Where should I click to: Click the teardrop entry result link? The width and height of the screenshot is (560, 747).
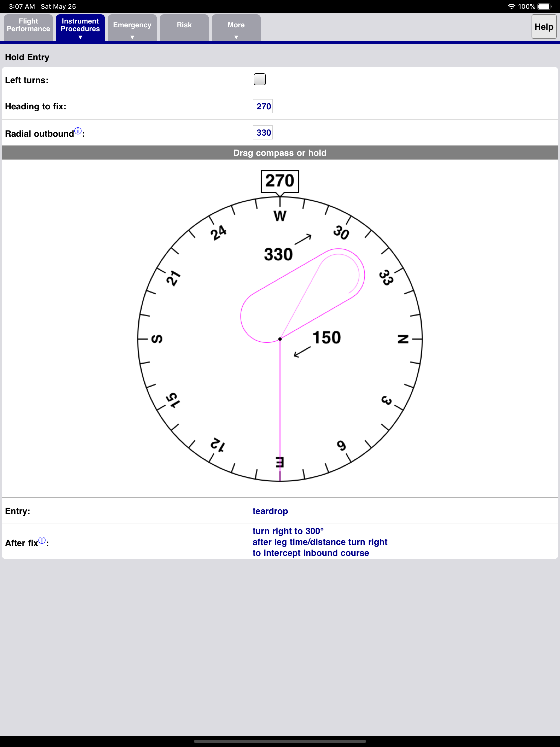click(270, 511)
